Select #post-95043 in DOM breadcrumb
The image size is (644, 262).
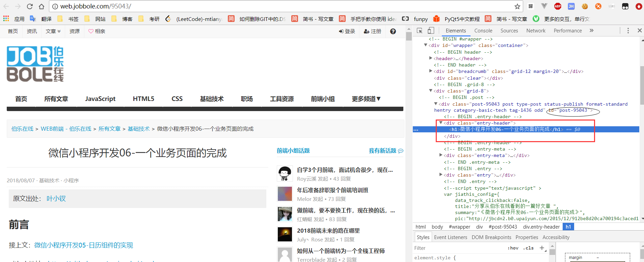click(503, 227)
